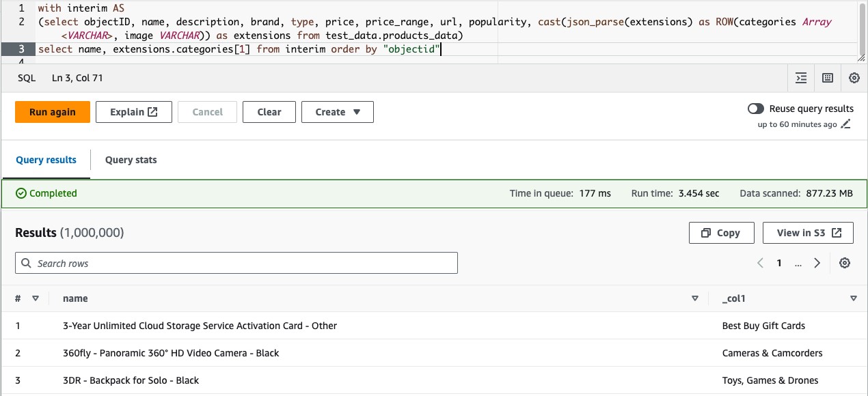
Task: Go to the next results page chevron
Action: tap(817, 262)
